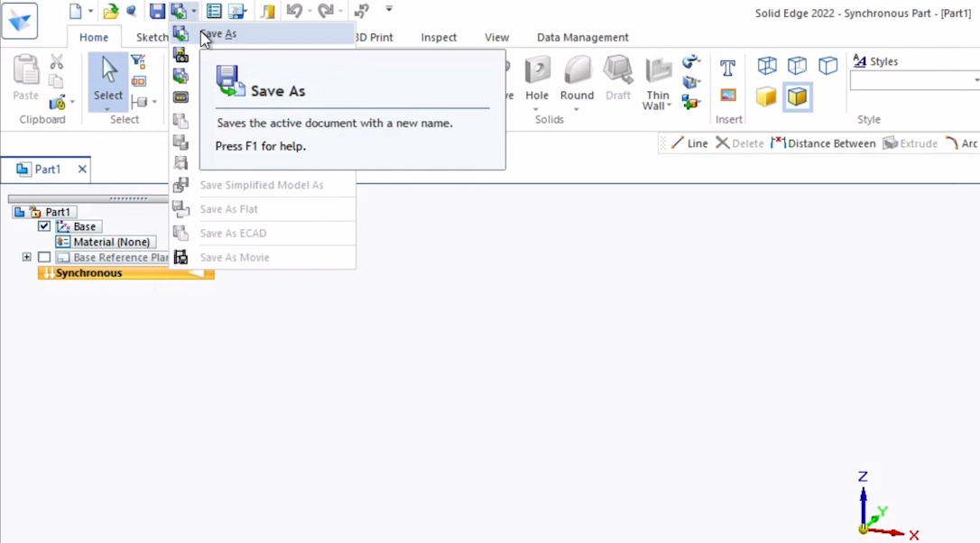Set wireframe view style cube icon

[x=767, y=65]
